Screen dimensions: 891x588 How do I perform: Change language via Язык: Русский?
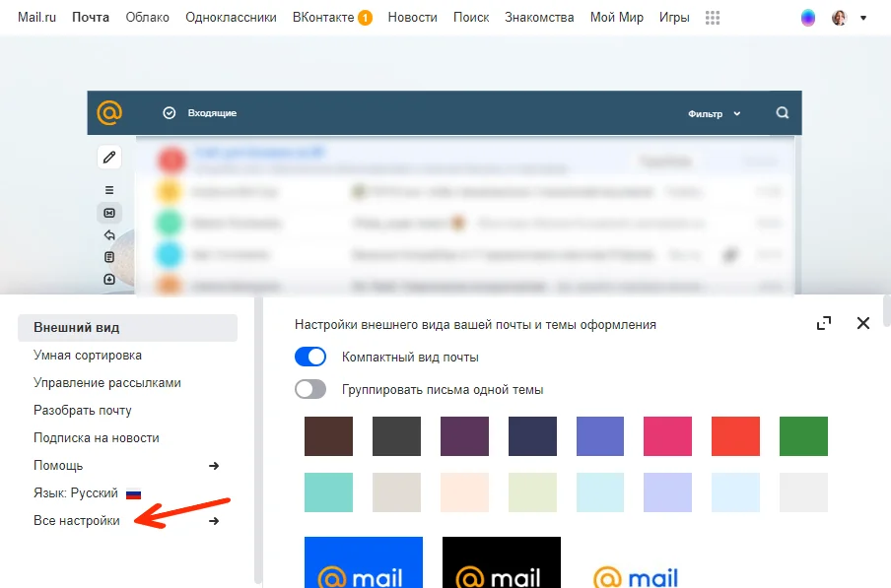pos(76,492)
